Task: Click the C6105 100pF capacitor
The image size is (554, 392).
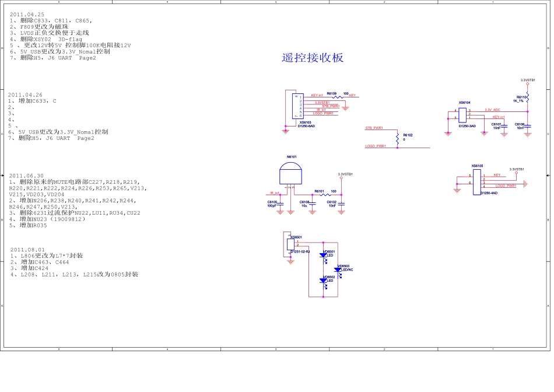Action: click(x=280, y=204)
